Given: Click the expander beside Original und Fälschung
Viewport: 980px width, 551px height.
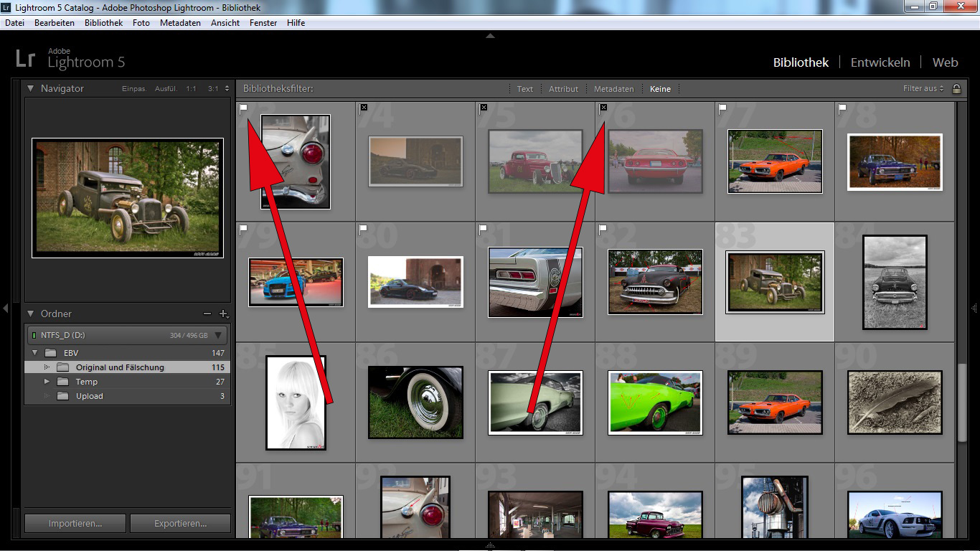Looking at the screenshot, I should click(47, 367).
